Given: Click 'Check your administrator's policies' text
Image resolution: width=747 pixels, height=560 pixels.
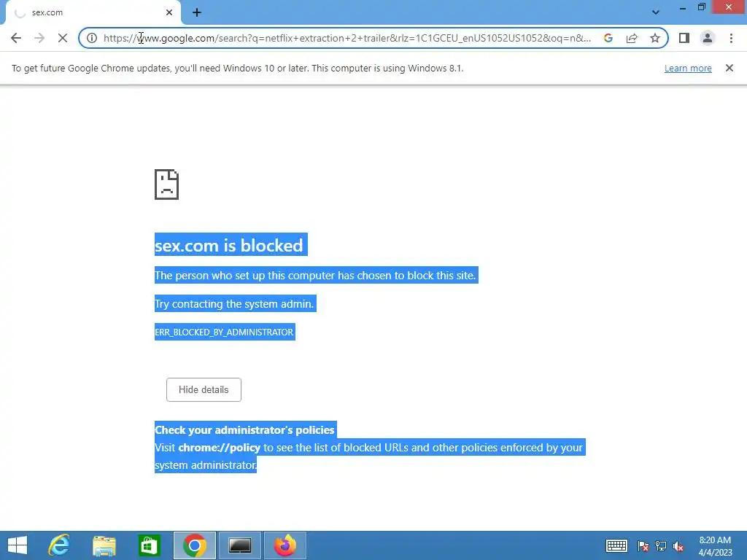Looking at the screenshot, I should (244, 430).
